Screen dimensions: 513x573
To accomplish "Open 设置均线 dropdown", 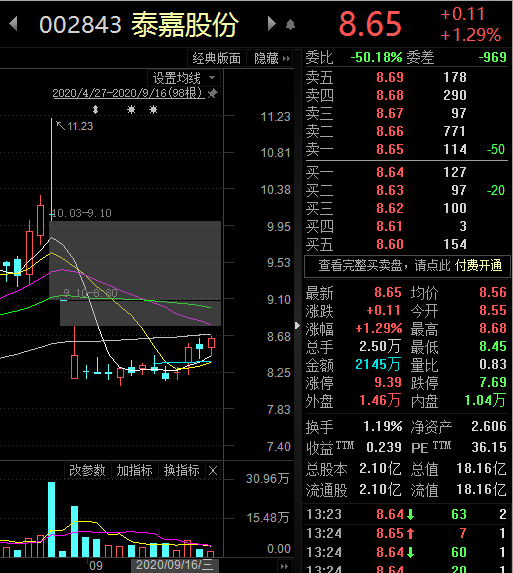I will pos(185,78).
